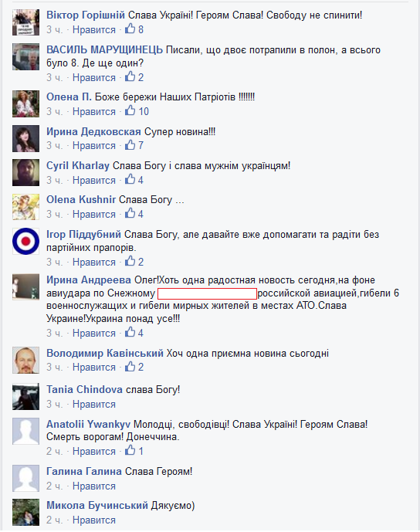Click thumbs-up icon under Володимир Кавінський's comment

[x=130, y=367]
